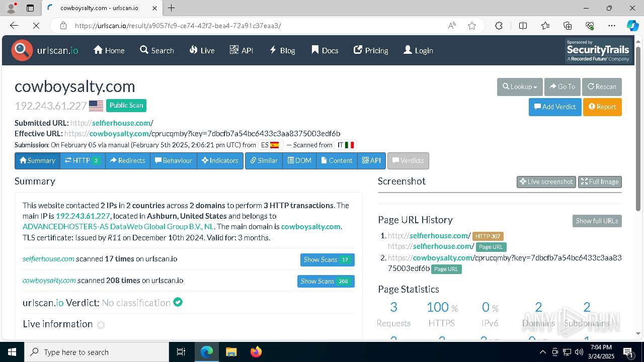Click the SecurityTrails sponsor banner
The image size is (644, 362).
(598, 51)
